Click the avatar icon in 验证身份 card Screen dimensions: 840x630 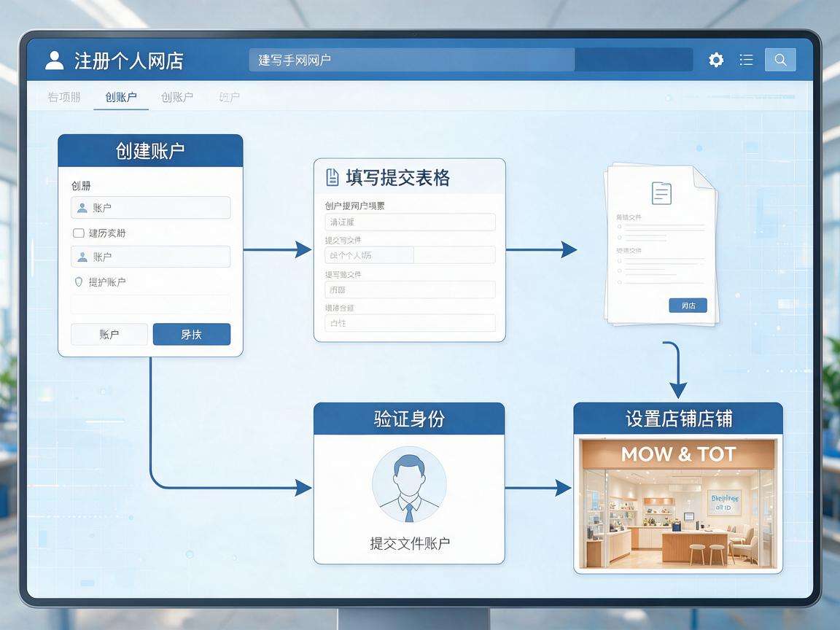point(409,486)
